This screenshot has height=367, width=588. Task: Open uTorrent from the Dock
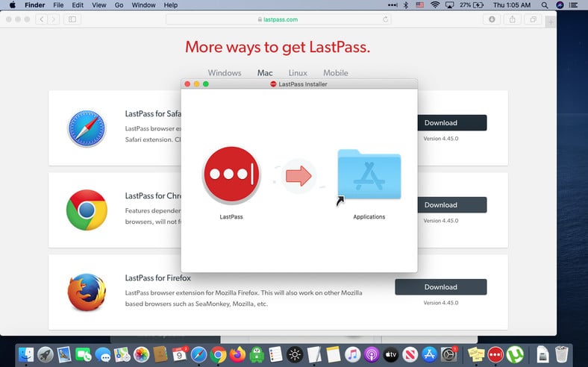(515, 354)
